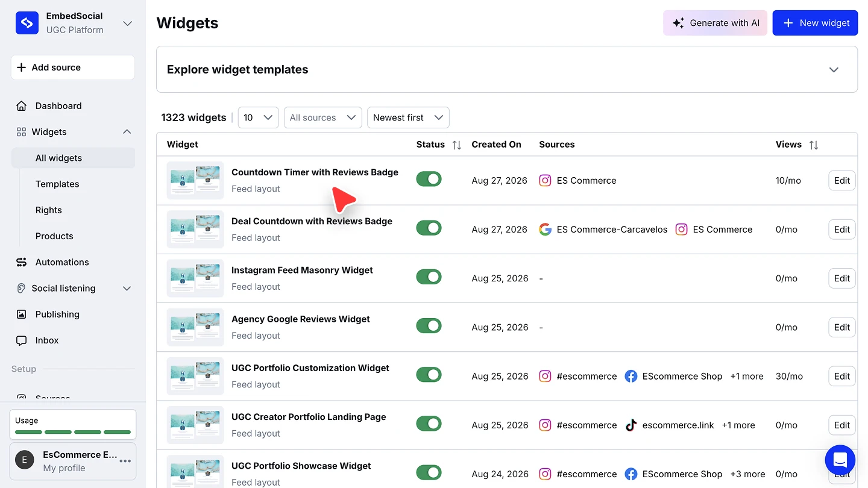
Task: Click Facebook icon in UGC Portfolio Showcase row
Action: 631,474
